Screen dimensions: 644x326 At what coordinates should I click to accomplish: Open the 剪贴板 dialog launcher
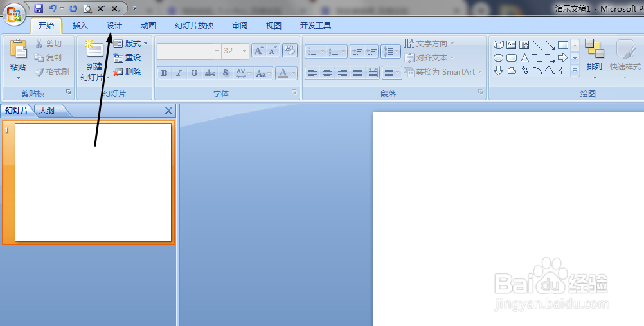click(69, 93)
